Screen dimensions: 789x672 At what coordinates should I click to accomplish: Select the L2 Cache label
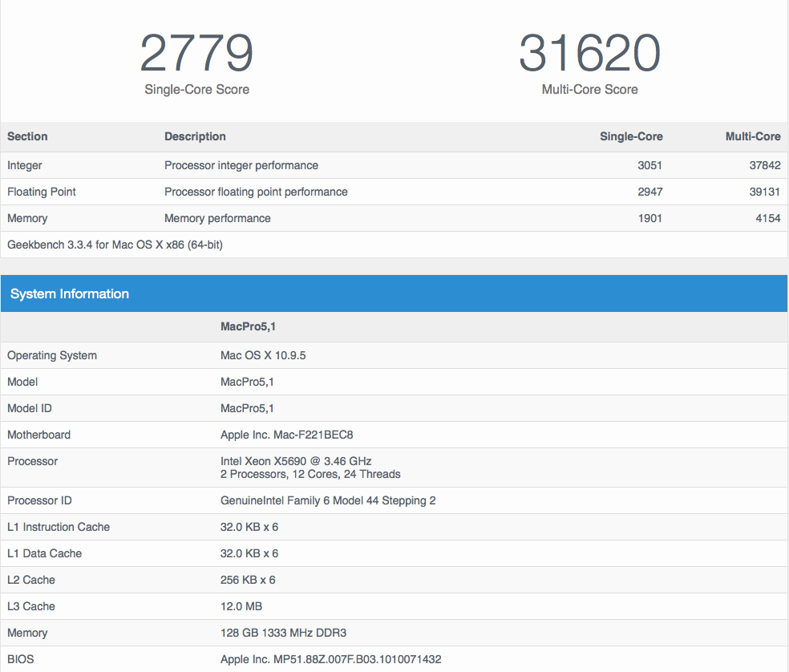pos(30,580)
